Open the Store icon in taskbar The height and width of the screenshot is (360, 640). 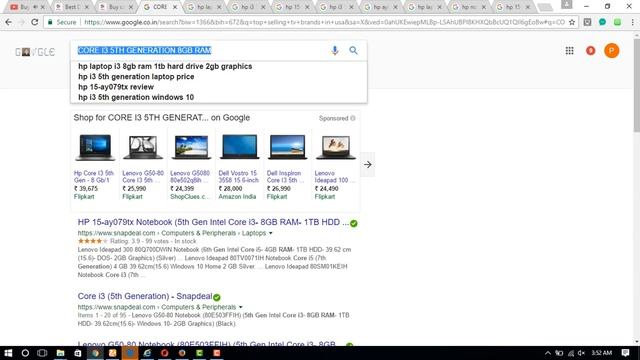point(78,353)
